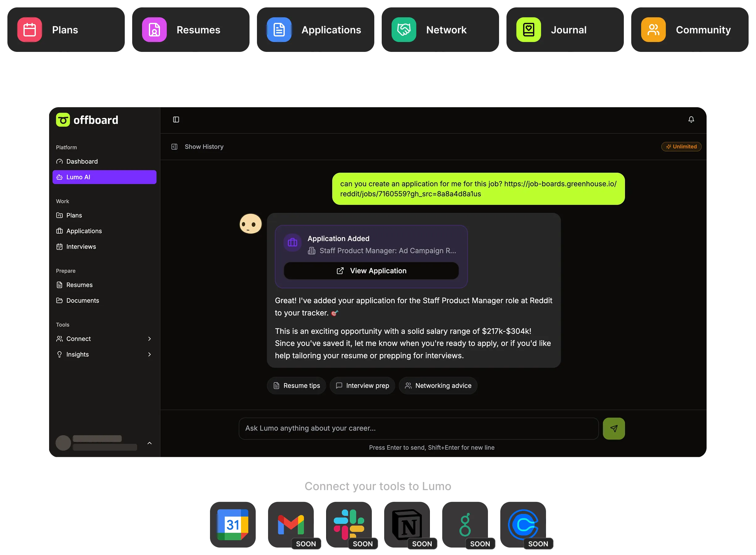Click the orange Community people icon
The image size is (756, 555).
click(653, 30)
